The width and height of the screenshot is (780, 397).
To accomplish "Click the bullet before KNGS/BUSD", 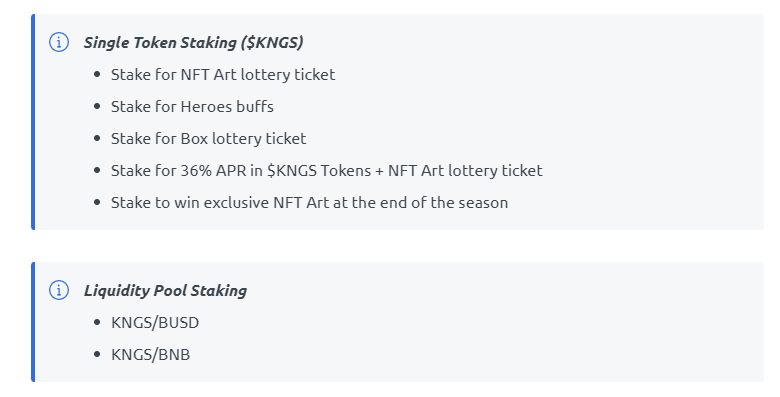I will point(97,322).
